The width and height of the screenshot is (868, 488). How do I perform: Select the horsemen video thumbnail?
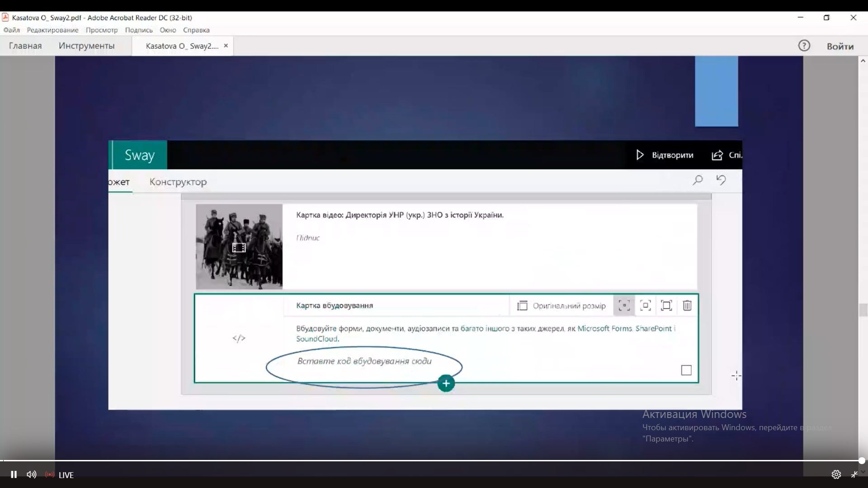[239, 247]
